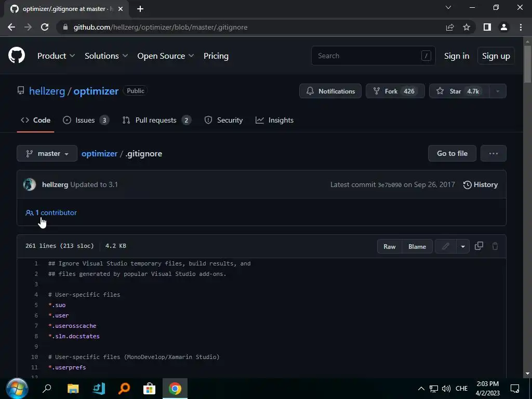Open the edit options dropdown arrow
The width and height of the screenshot is (532, 399).
point(463,246)
